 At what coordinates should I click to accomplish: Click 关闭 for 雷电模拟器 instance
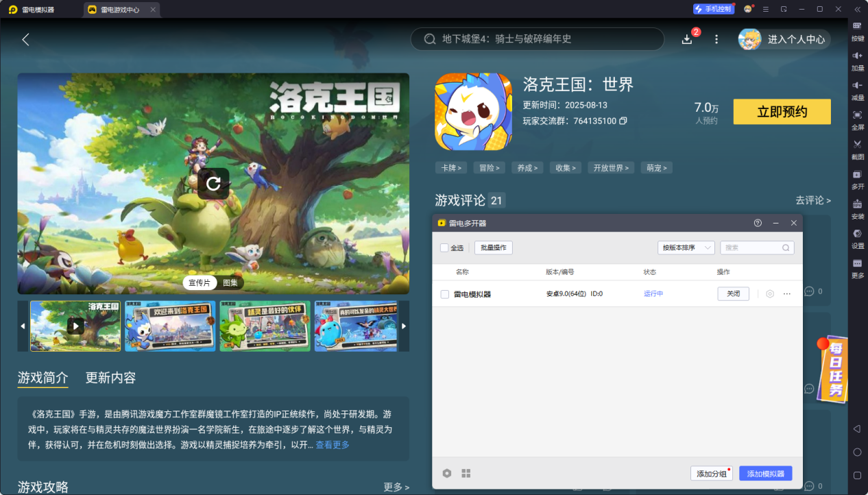(734, 293)
